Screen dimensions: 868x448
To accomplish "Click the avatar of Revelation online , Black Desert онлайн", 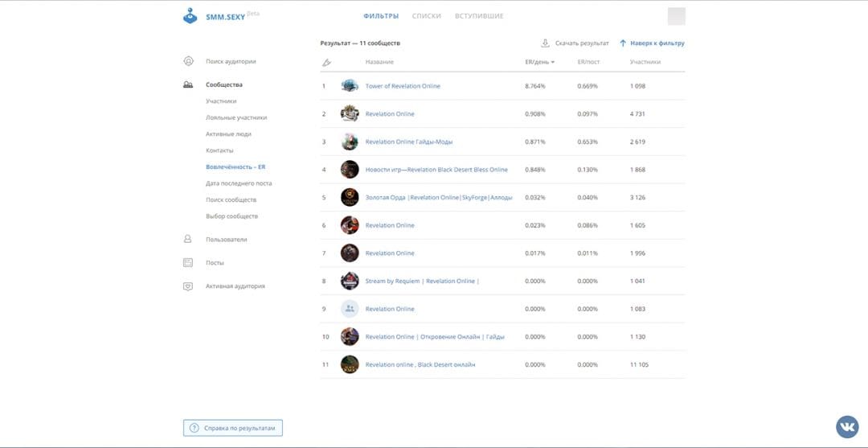I will click(x=350, y=364).
